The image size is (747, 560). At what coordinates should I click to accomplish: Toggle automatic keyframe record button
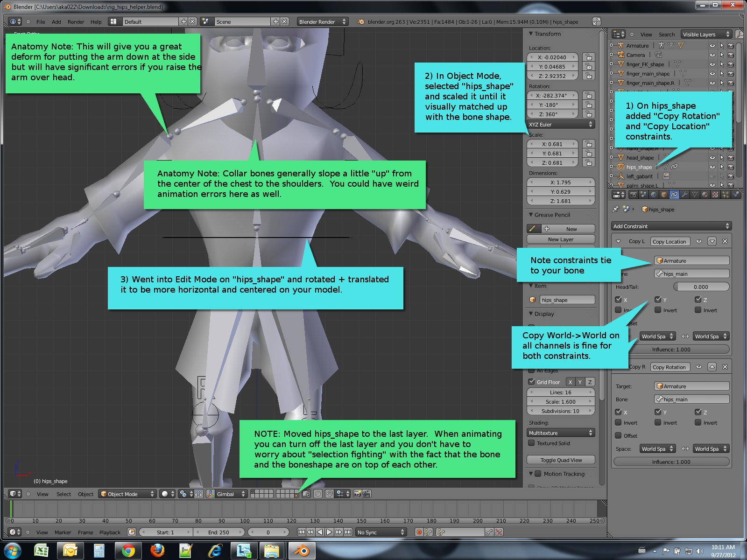[x=419, y=532]
